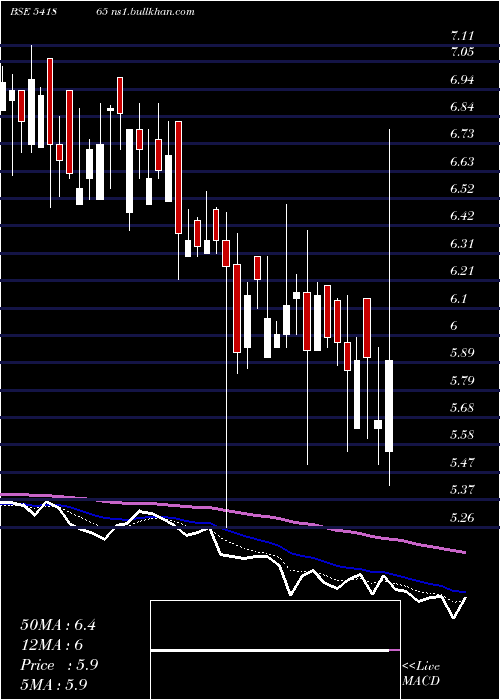The height and width of the screenshot is (700, 500).
Task: Click the 6.31 price axis label
Action: (x=463, y=244)
